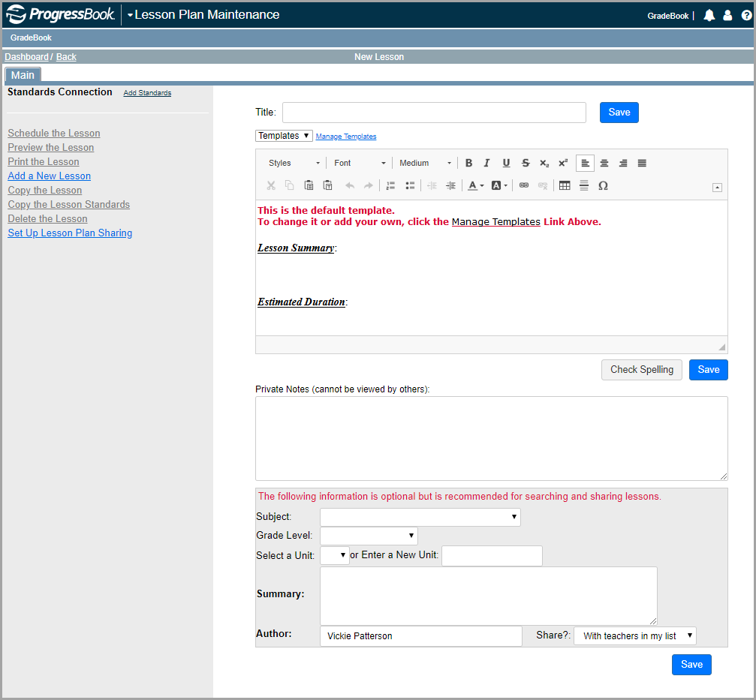The height and width of the screenshot is (700, 756).
Task: Center align the text
Action: click(604, 163)
